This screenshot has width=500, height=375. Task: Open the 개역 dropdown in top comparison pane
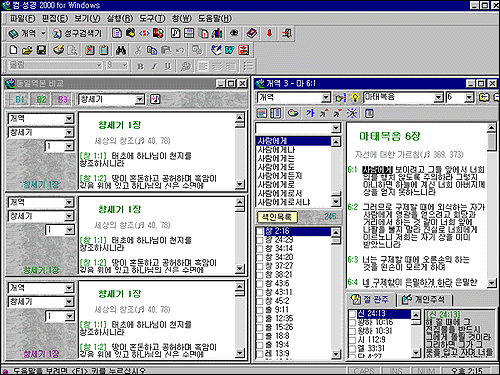point(69,118)
